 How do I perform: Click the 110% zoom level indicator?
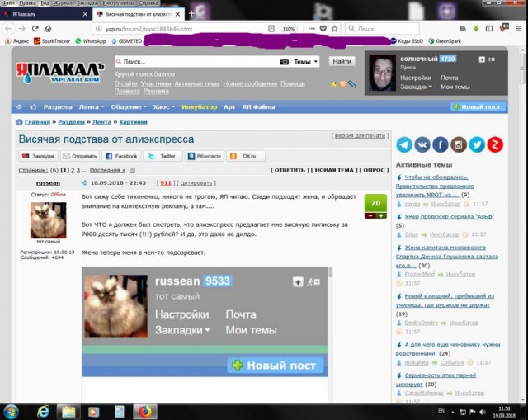point(289,29)
